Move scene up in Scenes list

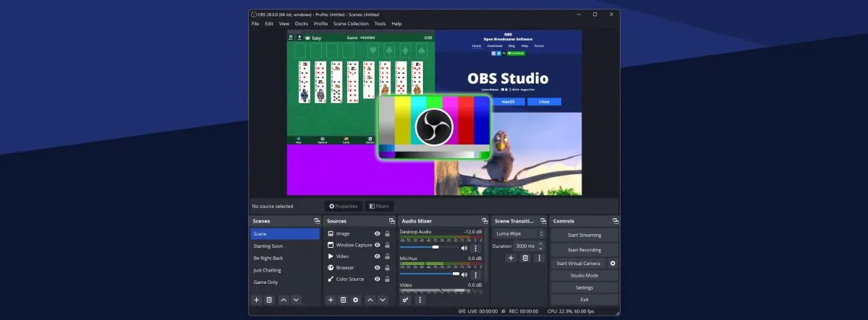(284, 299)
